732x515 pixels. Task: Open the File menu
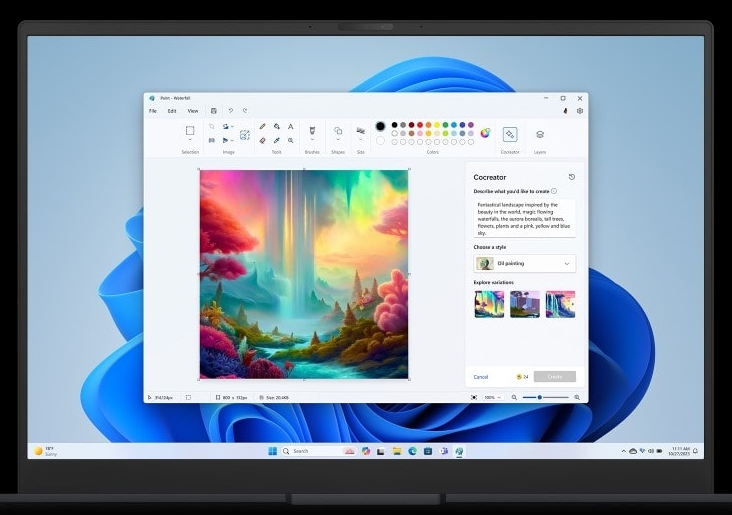click(x=153, y=111)
